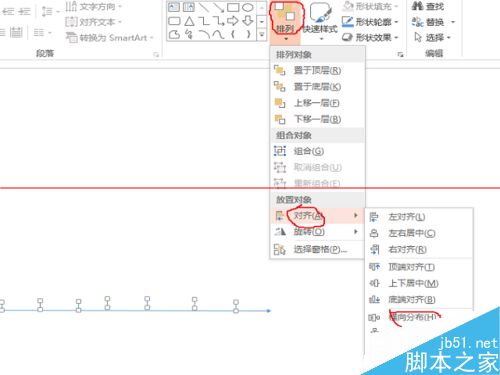
Task: Choose 组合(G) group objects
Action: tap(317, 151)
